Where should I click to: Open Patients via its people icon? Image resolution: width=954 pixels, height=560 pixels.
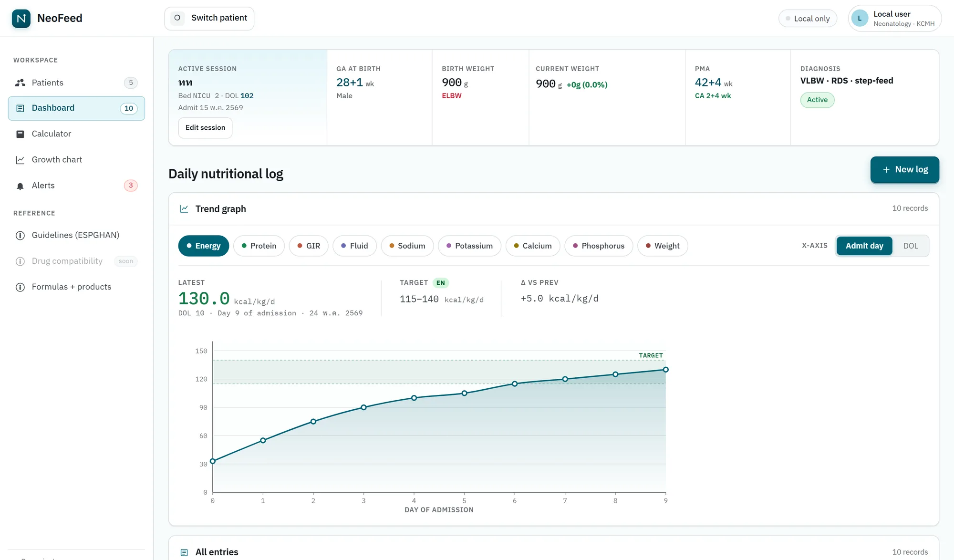[20, 83]
